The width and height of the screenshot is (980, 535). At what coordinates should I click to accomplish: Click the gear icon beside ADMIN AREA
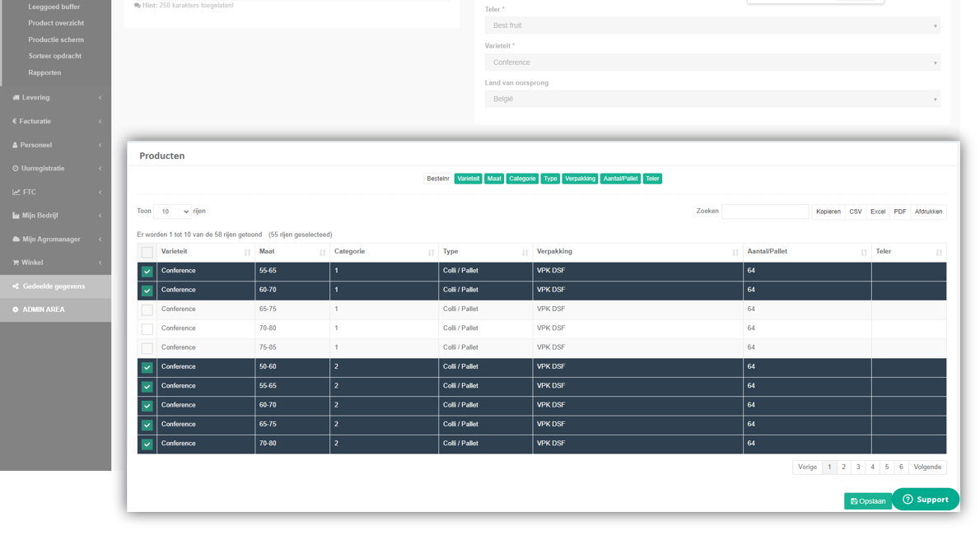coord(16,309)
